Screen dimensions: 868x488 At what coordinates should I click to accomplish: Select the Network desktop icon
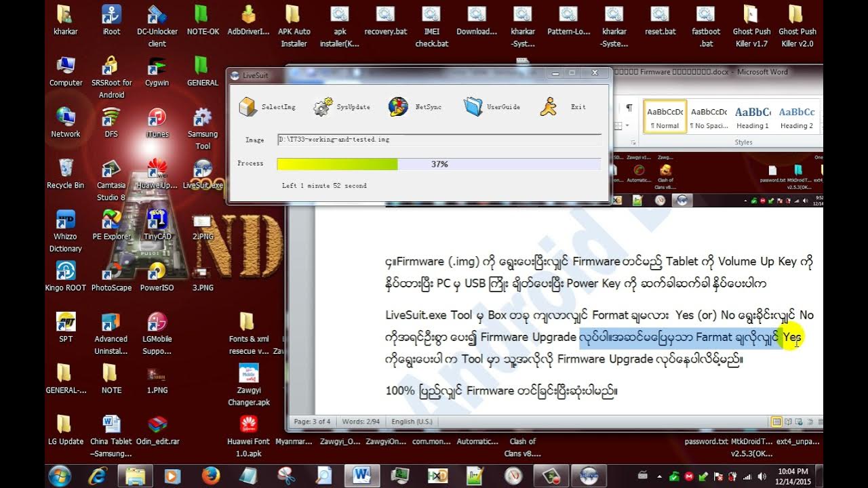[x=66, y=123]
